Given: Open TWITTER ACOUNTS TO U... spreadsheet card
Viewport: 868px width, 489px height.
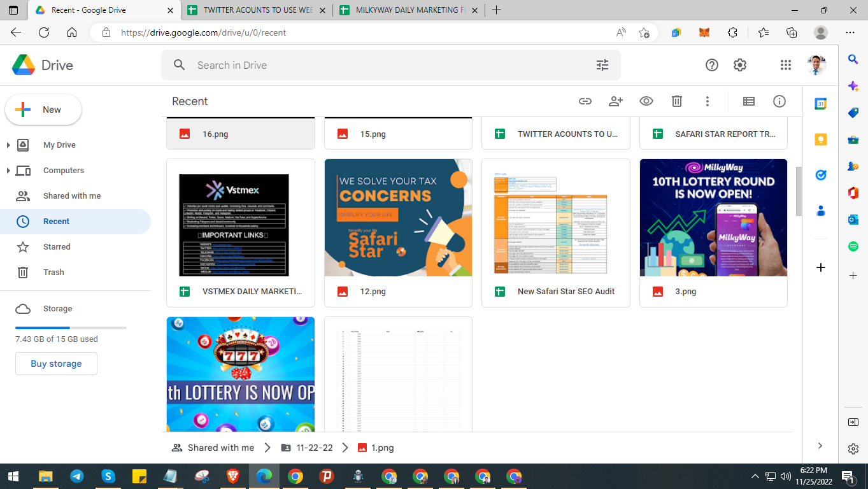Looking at the screenshot, I should click(556, 134).
